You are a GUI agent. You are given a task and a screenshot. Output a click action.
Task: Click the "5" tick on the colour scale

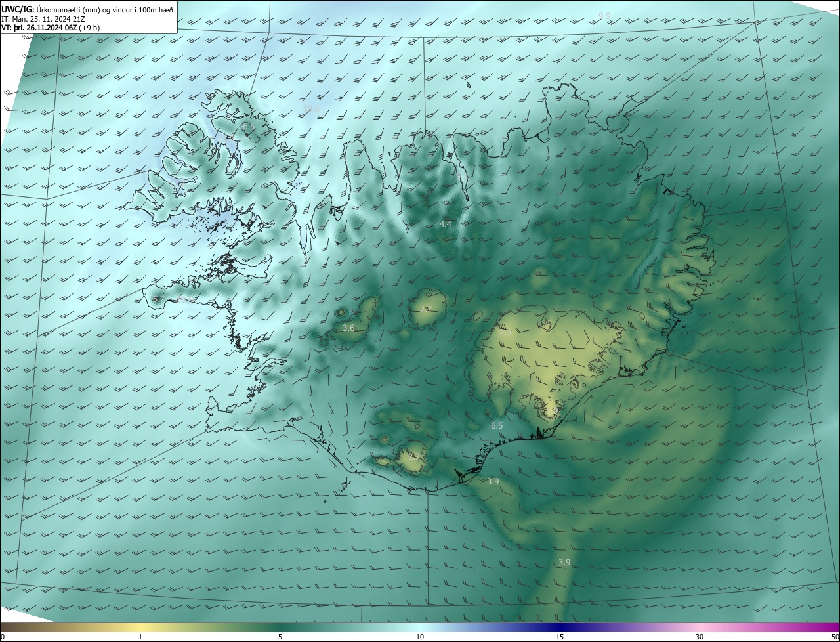point(280,637)
